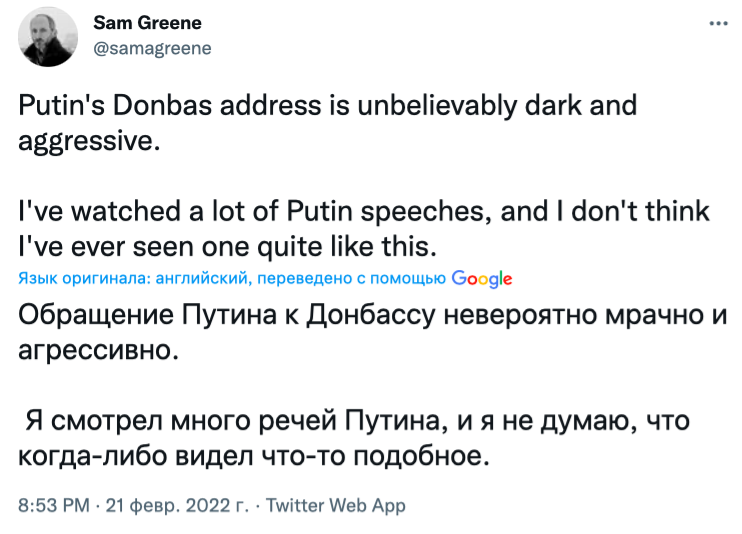Click the English word "aggressive."
The height and width of the screenshot is (534, 742).
[89, 139]
